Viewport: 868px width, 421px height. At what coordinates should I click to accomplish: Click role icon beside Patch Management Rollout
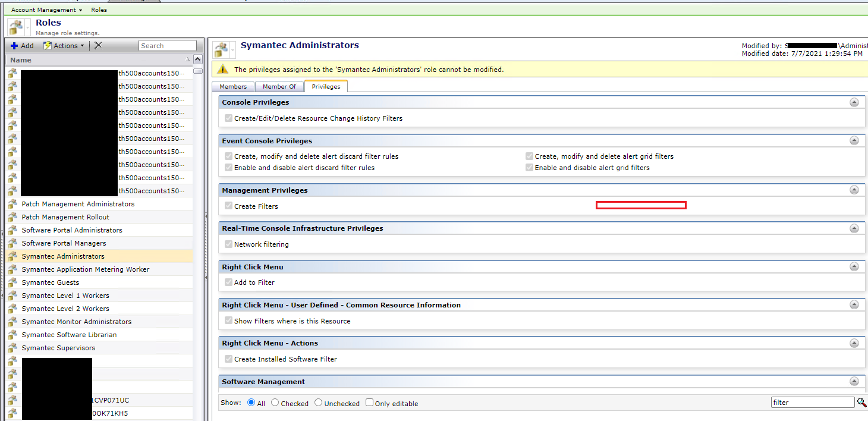pyautogui.click(x=12, y=217)
